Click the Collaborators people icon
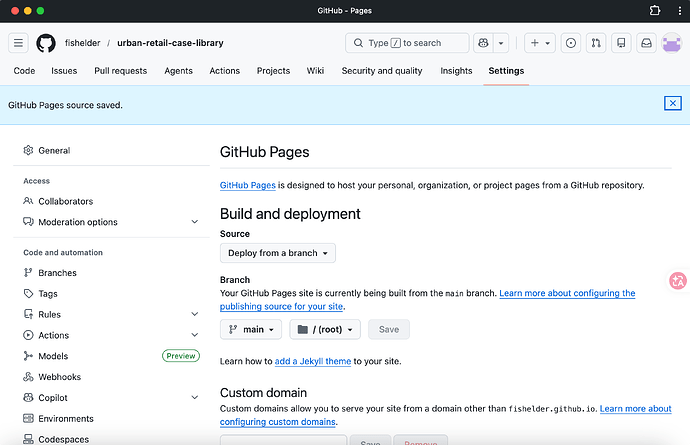Screen dimensions: 690x445 click(28, 201)
